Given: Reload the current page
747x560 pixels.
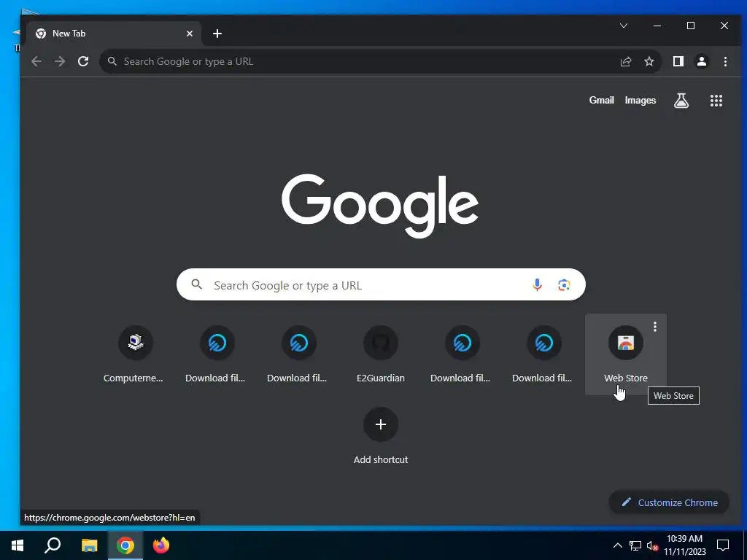Looking at the screenshot, I should [83, 61].
